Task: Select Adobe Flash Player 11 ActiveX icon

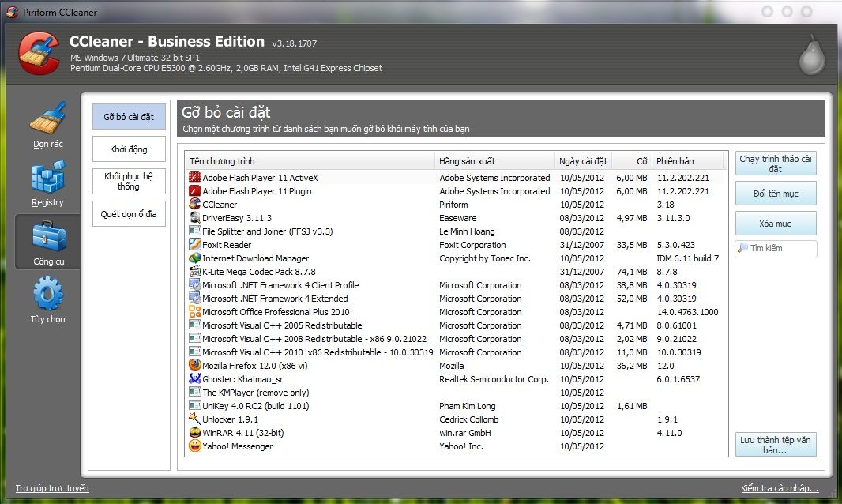Action: coord(194,177)
